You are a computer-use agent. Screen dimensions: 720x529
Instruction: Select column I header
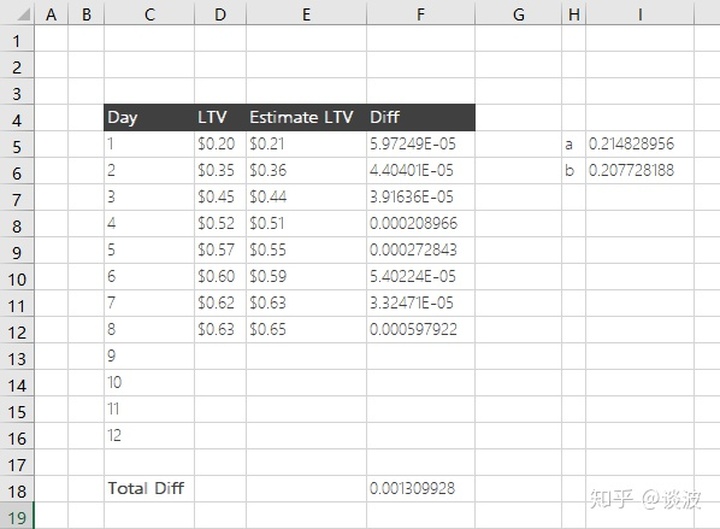(x=640, y=14)
